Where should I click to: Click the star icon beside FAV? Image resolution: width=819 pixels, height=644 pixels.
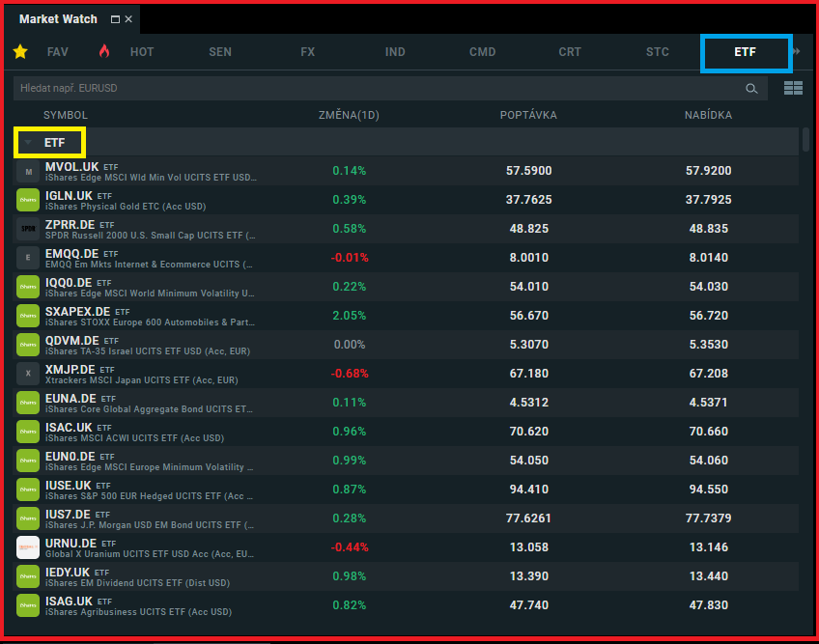click(20, 52)
